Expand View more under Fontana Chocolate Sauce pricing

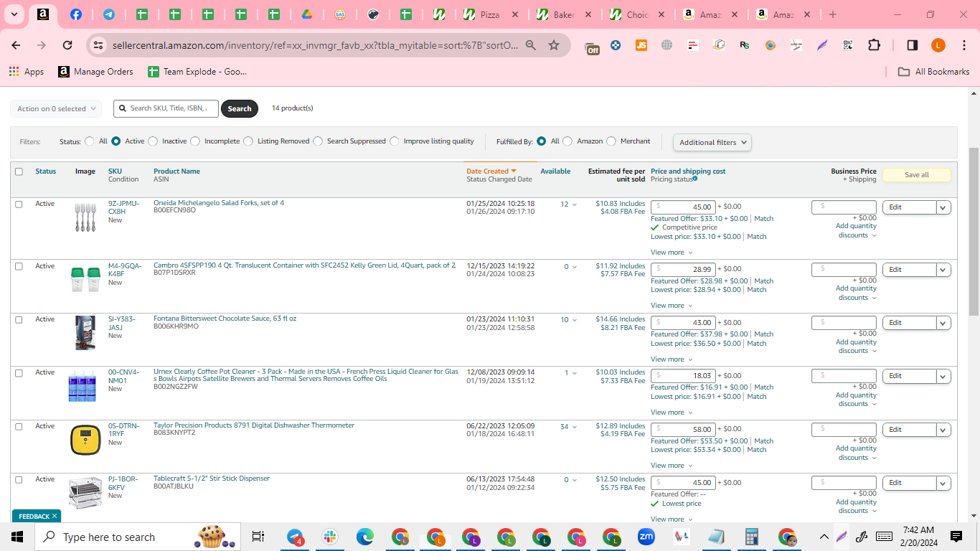(x=672, y=359)
